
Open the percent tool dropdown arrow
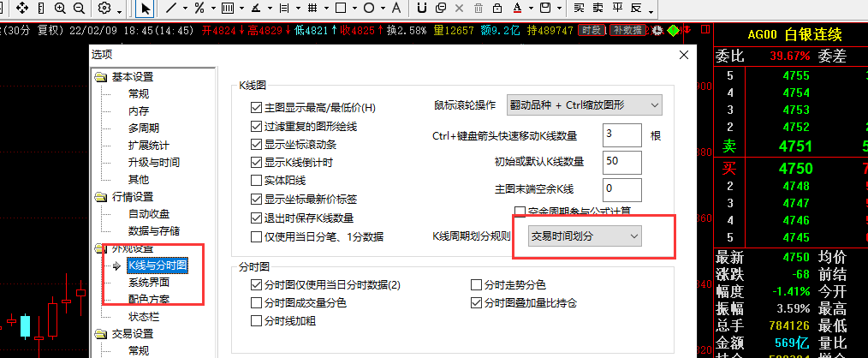coord(212,9)
